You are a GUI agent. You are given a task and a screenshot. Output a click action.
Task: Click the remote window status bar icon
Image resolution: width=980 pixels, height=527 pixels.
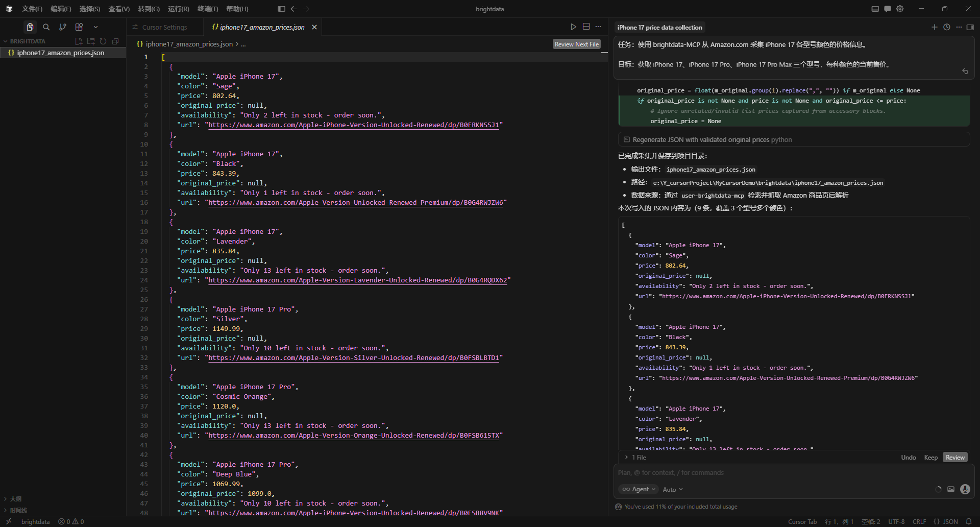[9, 521]
